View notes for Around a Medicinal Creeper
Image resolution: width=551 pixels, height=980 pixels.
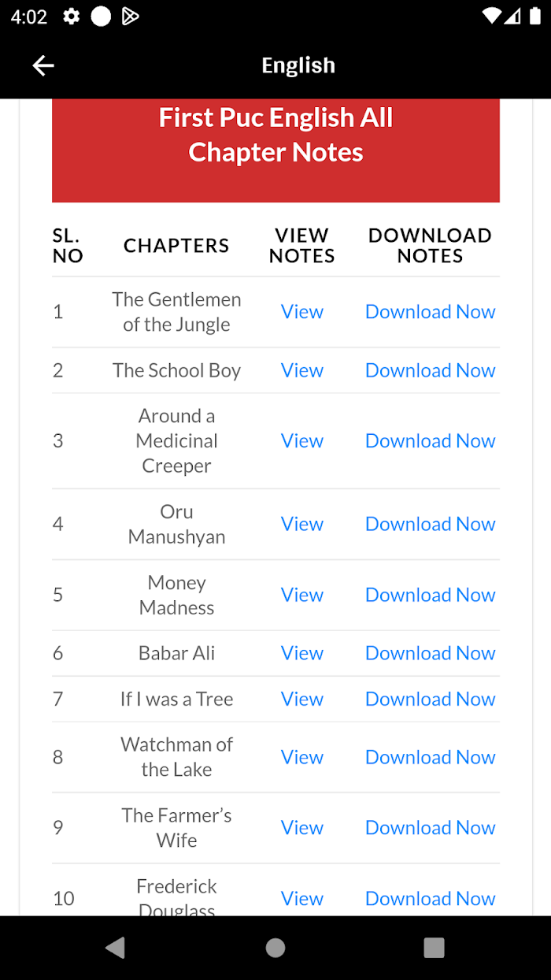coord(302,441)
